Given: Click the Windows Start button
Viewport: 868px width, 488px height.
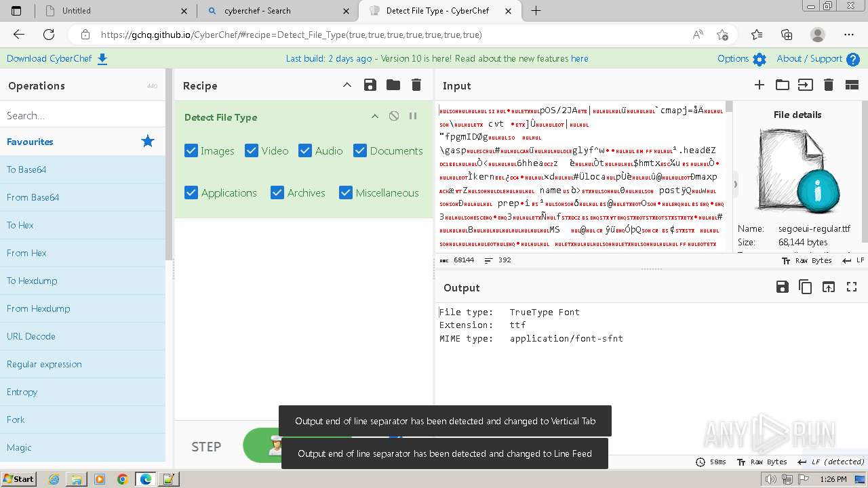Looking at the screenshot, I should 18,479.
